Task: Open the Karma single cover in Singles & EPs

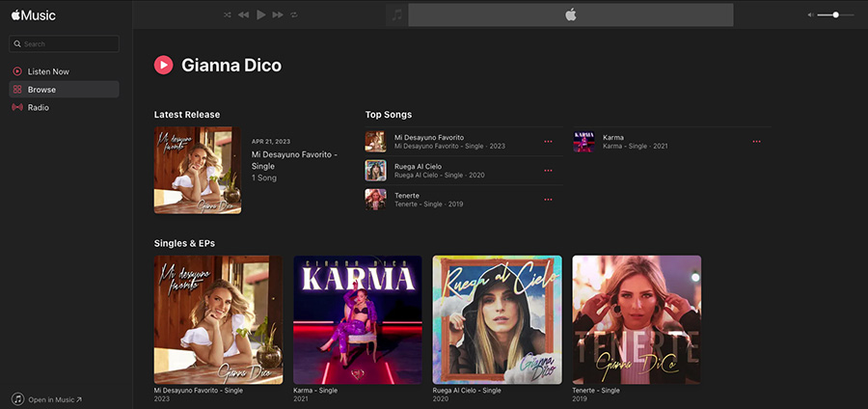Action: point(358,320)
